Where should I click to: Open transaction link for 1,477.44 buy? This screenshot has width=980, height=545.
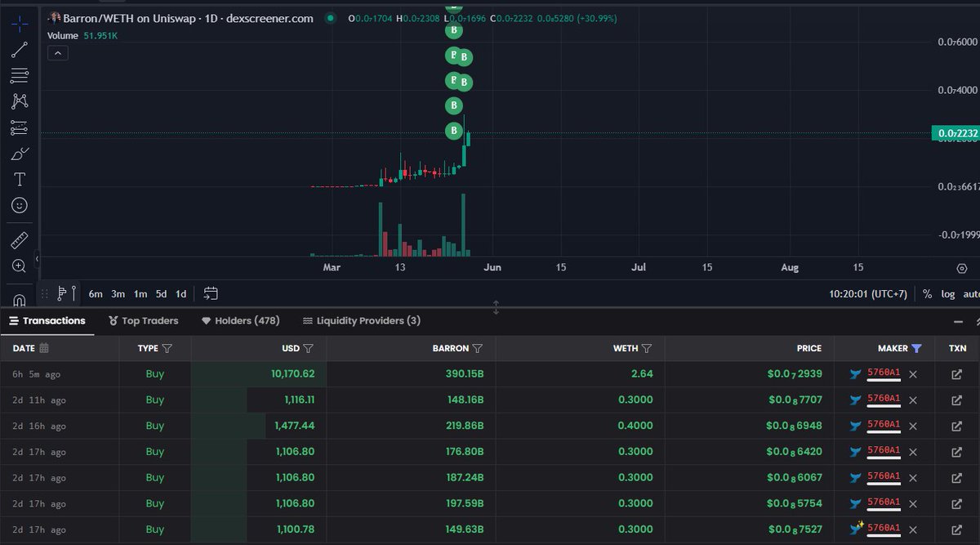tap(956, 426)
